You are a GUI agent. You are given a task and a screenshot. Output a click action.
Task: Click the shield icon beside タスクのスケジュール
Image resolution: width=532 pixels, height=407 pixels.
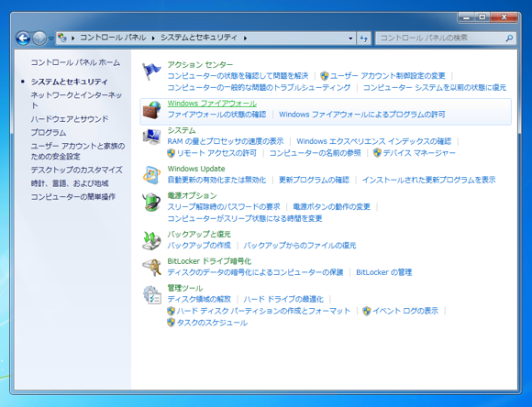tap(171, 323)
